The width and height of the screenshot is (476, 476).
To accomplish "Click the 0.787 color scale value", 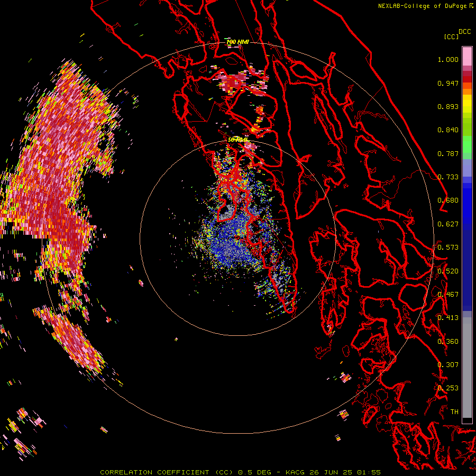I will click(448, 153).
